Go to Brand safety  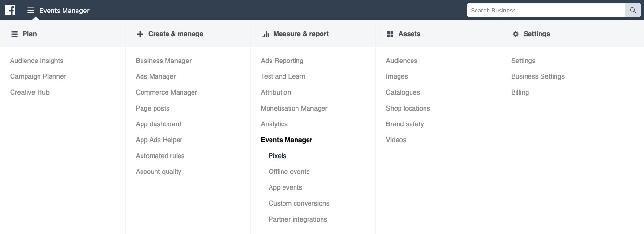(x=405, y=124)
